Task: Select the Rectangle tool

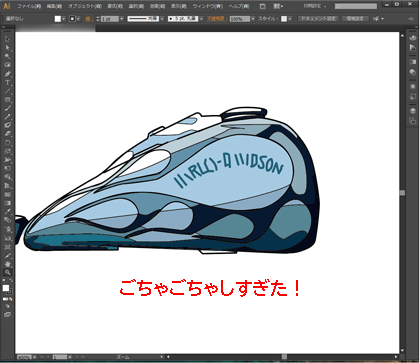Action: [x=7, y=100]
